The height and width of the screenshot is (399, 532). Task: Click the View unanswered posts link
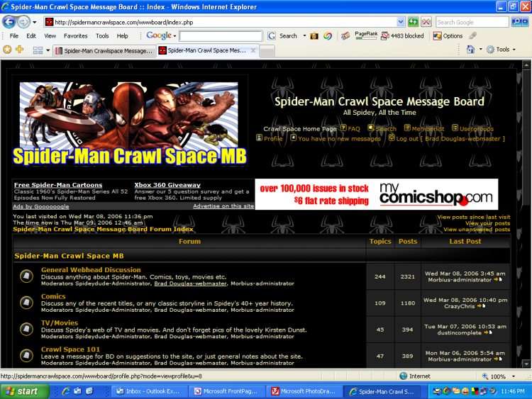[x=476, y=230]
